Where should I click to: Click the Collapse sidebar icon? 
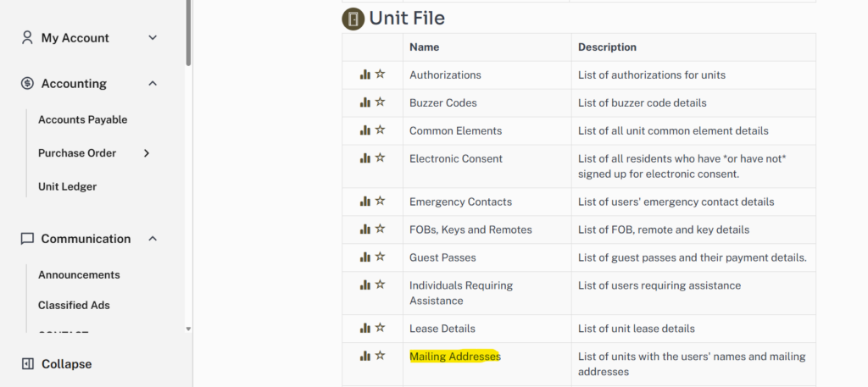click(x=27, y=364)
